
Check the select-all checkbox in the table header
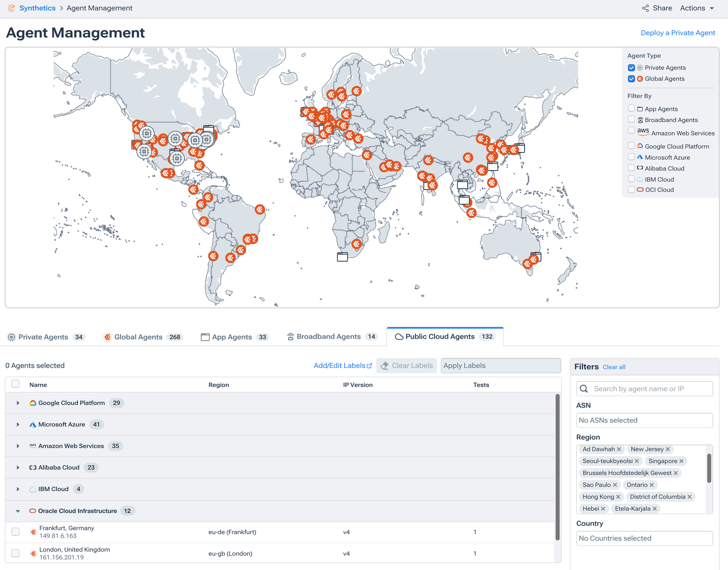pos(15,383)
